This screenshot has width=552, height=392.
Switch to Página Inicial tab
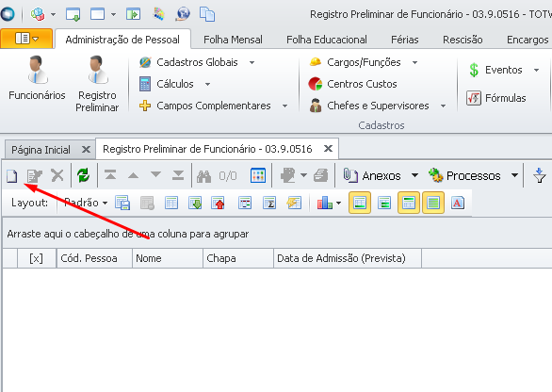(41, 150)
